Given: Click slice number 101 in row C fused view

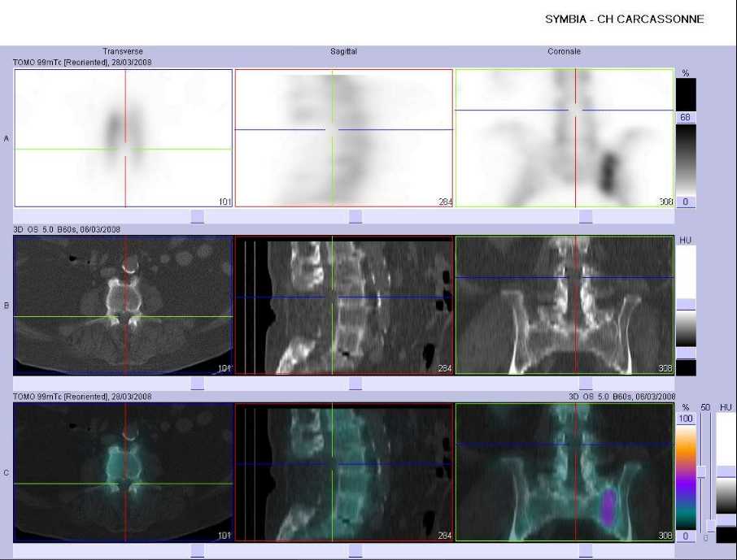Looking at the screenshot, I should point(225,536).
